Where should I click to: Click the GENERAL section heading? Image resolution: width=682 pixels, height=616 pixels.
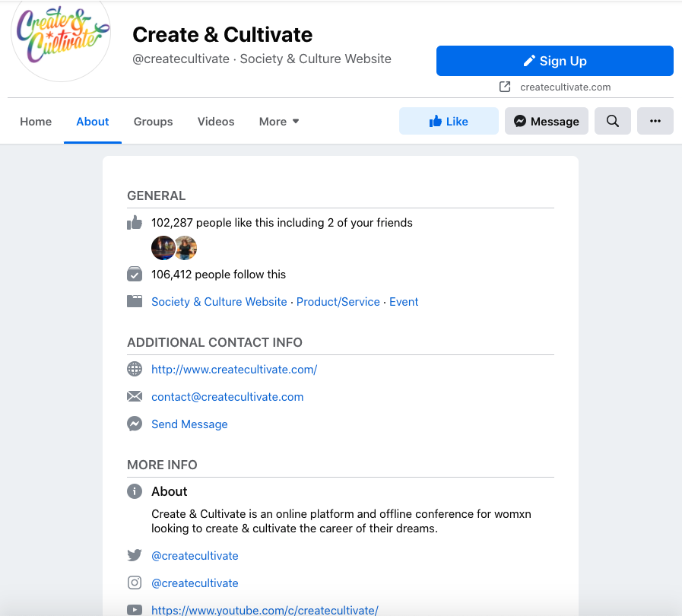point(156,195)
